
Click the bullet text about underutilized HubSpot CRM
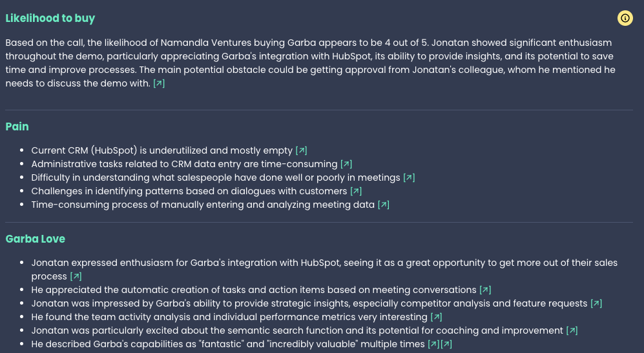[161, 151]
